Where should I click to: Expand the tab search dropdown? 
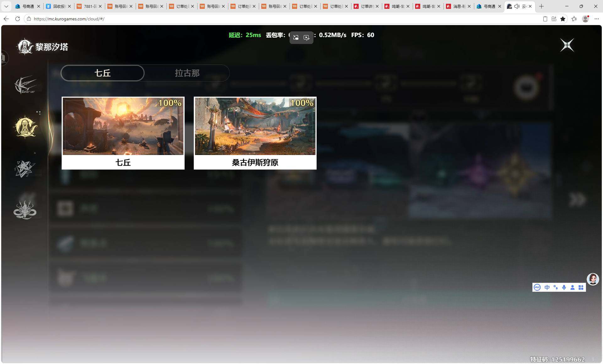(x=6, y=6)
